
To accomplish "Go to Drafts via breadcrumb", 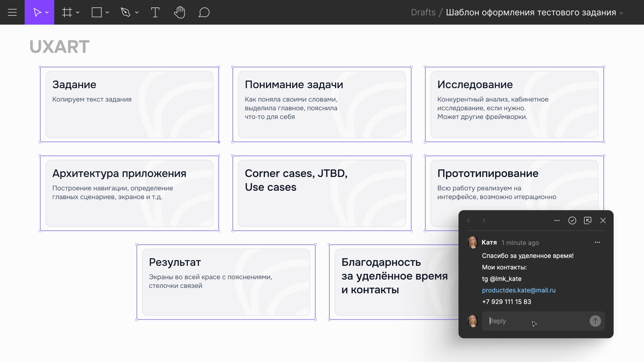I will point(423,12).
